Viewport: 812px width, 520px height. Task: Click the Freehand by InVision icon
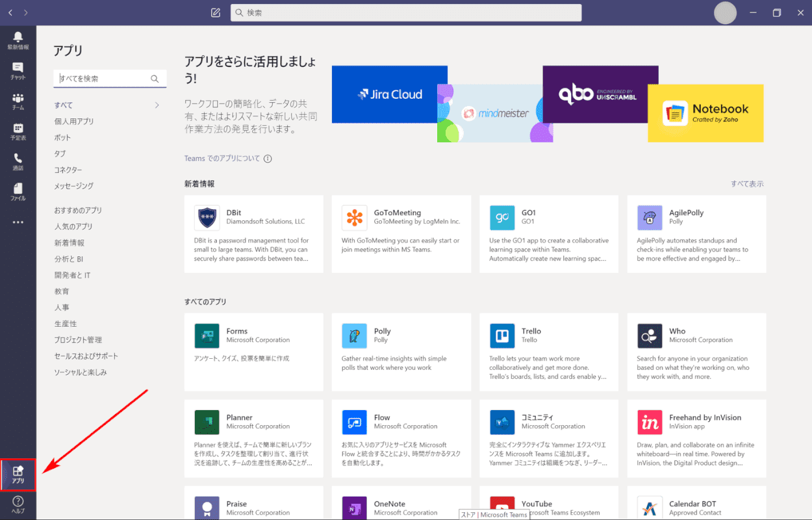point(650,422)
